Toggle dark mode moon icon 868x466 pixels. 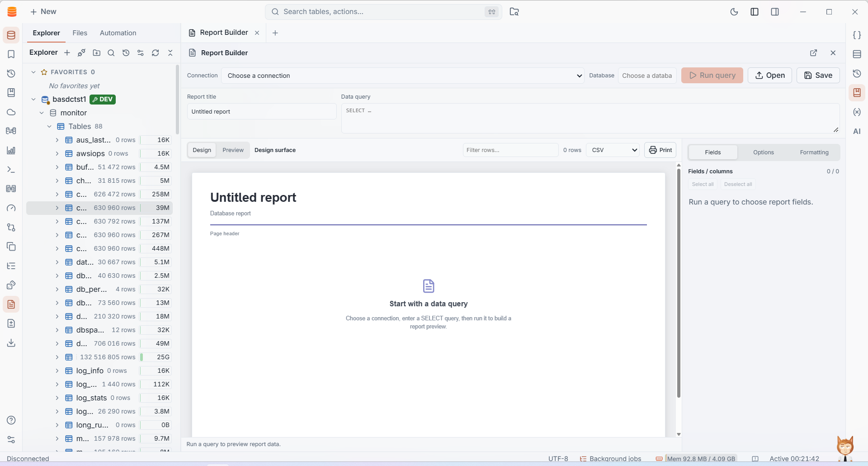734,12
